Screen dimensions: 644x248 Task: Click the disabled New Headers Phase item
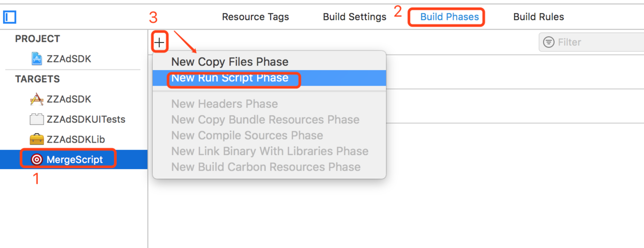pos(224,104)
